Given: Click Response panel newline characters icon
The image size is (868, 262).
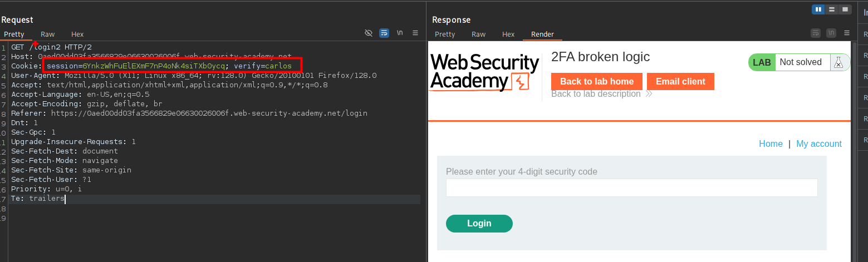Looking at the screenshot, I should click(x=831, y=33).
